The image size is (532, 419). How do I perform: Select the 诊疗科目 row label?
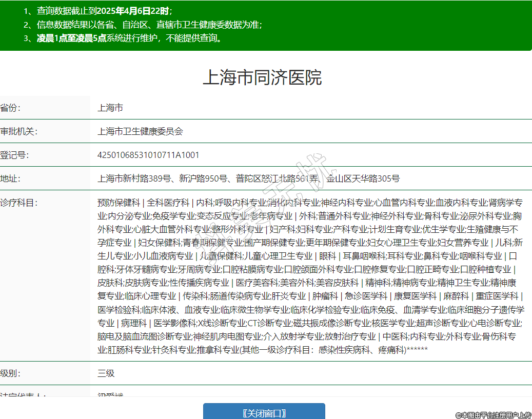18,202
